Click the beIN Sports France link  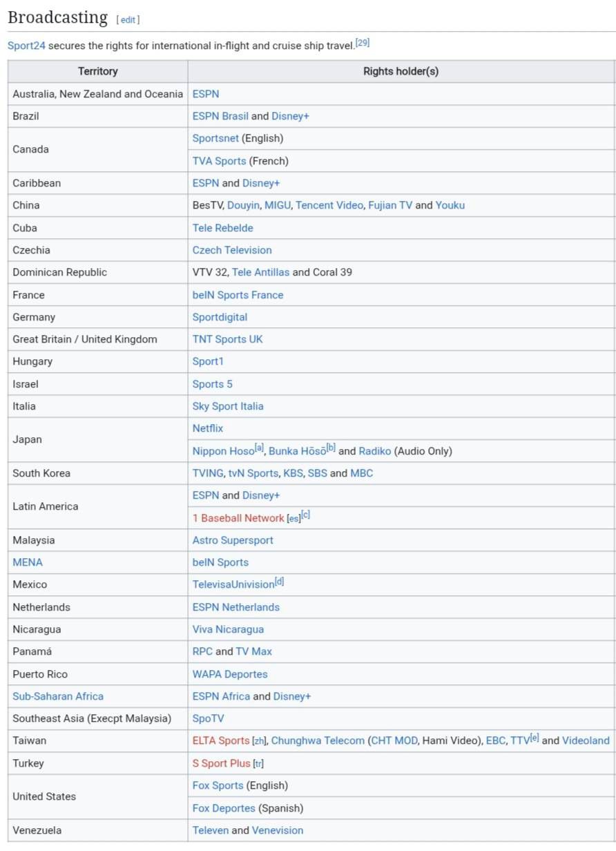click(238, 295)
